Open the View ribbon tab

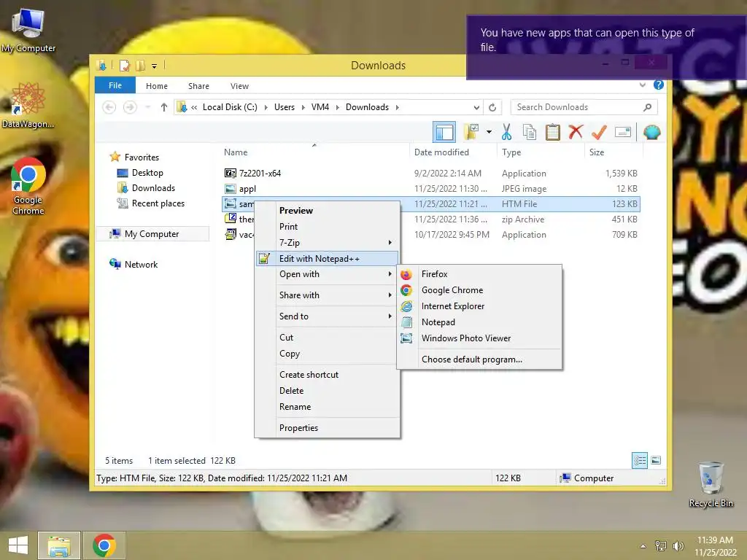(x=239, y=86)
